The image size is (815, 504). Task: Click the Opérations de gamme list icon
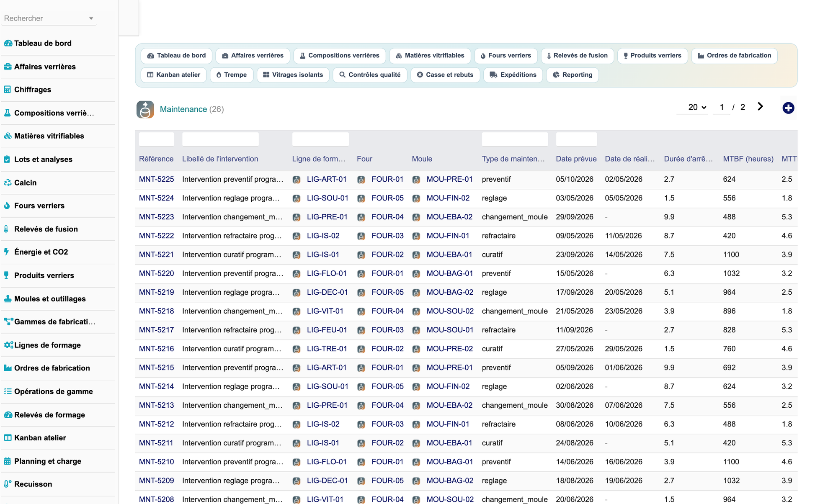[8, 391]
